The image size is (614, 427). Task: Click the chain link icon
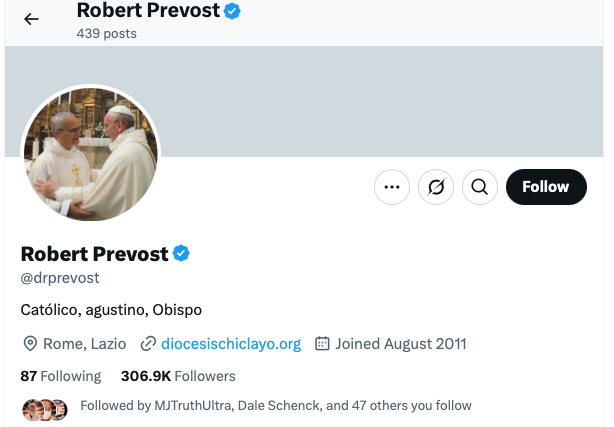pyautogui.click(x=148, y=344)
